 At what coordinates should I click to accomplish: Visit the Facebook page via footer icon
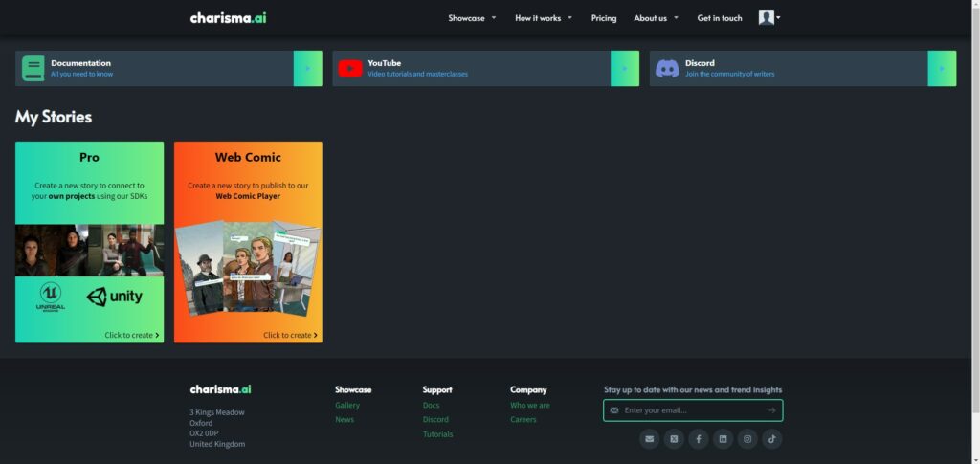699,439
